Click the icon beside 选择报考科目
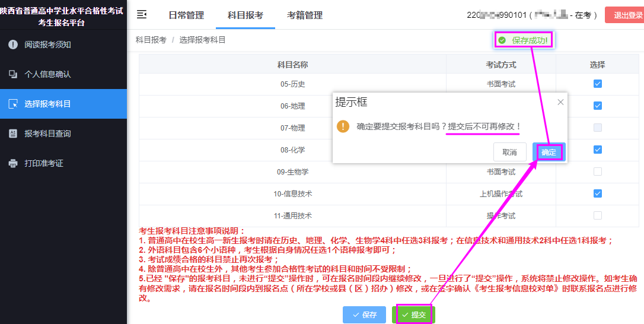Viewport: 644px width, 324px height. 13,104
